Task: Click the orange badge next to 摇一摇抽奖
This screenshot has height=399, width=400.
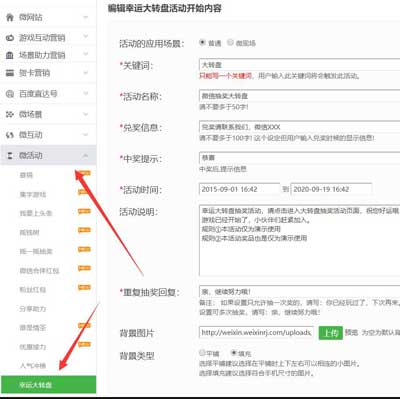Action: click(84, 249)
